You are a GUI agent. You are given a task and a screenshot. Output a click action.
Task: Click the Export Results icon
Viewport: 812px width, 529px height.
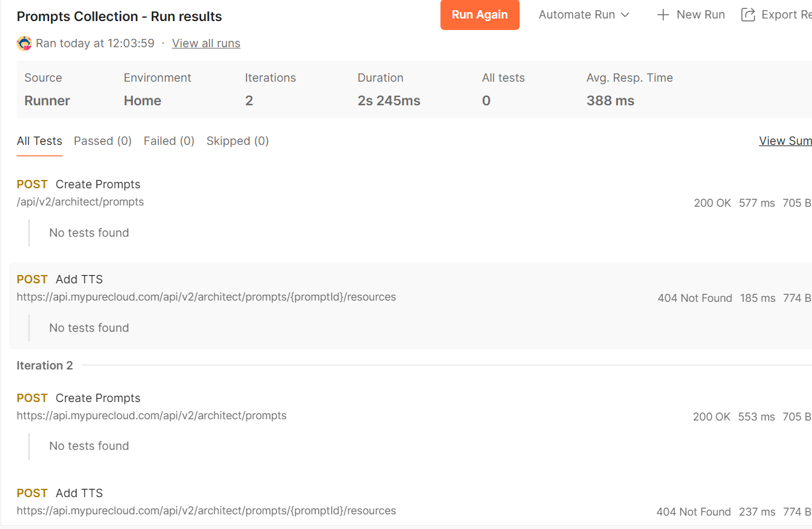pyautogui.click(x=748, y=15)
